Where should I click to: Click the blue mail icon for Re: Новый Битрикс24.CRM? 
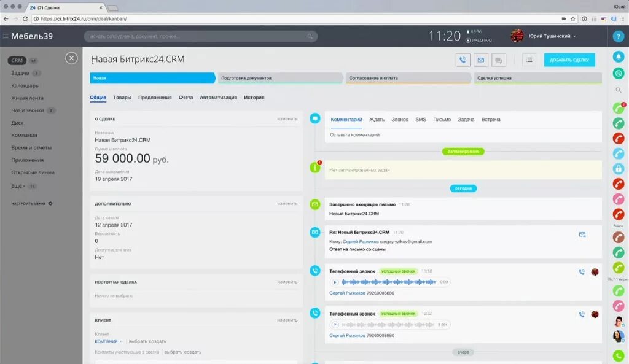click(315, 232)
